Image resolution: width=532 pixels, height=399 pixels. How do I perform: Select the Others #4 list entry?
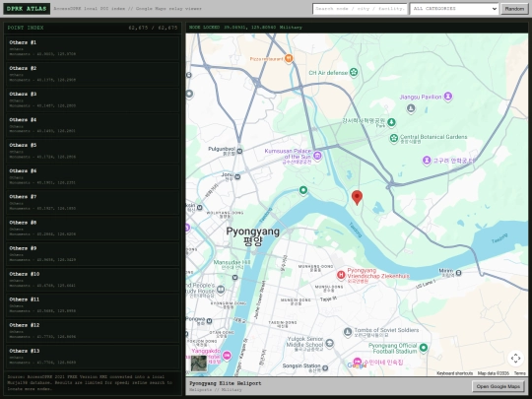[x=93, y=125]
